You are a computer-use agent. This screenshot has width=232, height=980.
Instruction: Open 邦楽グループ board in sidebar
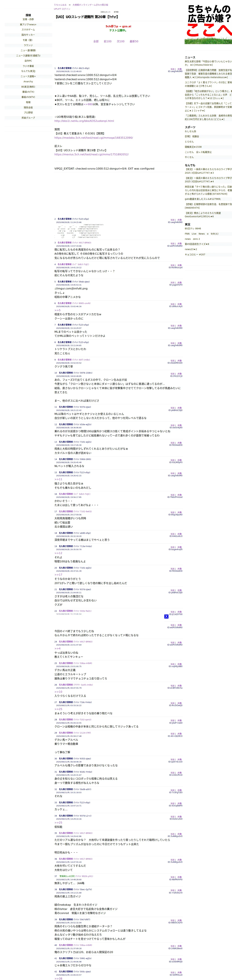click(x=28, y=118)
